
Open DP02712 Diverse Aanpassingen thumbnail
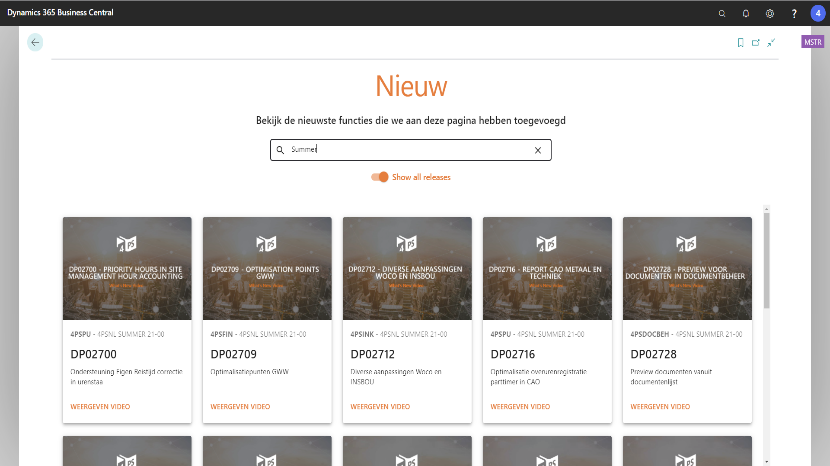tap(407, 268)
